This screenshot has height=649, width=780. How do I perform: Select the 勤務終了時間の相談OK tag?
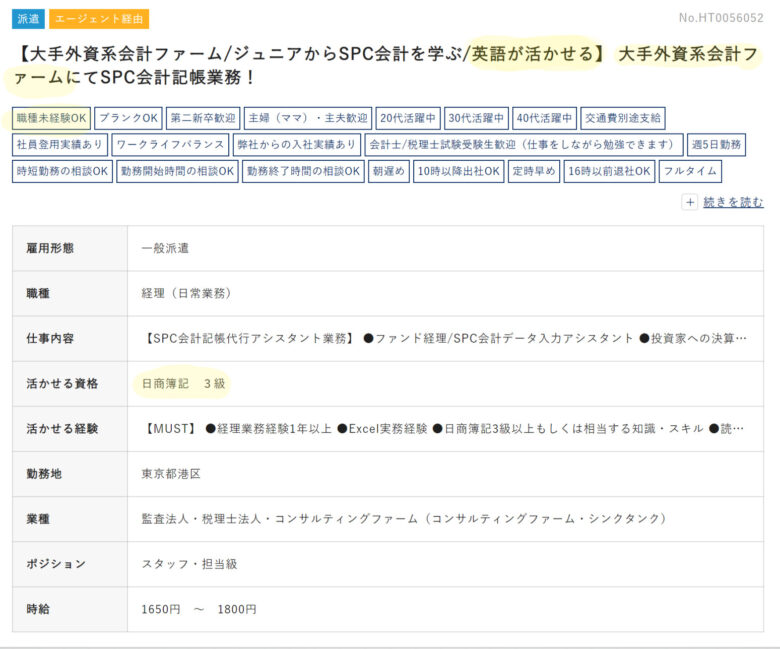(303, 172)
